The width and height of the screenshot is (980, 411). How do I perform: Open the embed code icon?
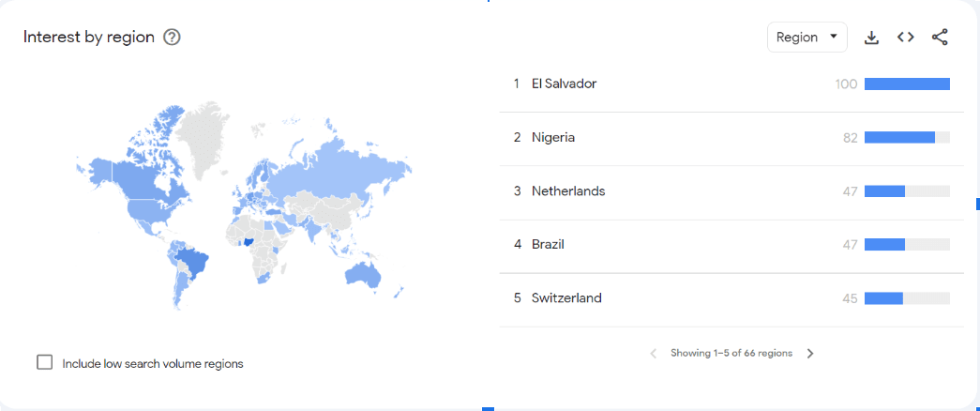[905, 38]
